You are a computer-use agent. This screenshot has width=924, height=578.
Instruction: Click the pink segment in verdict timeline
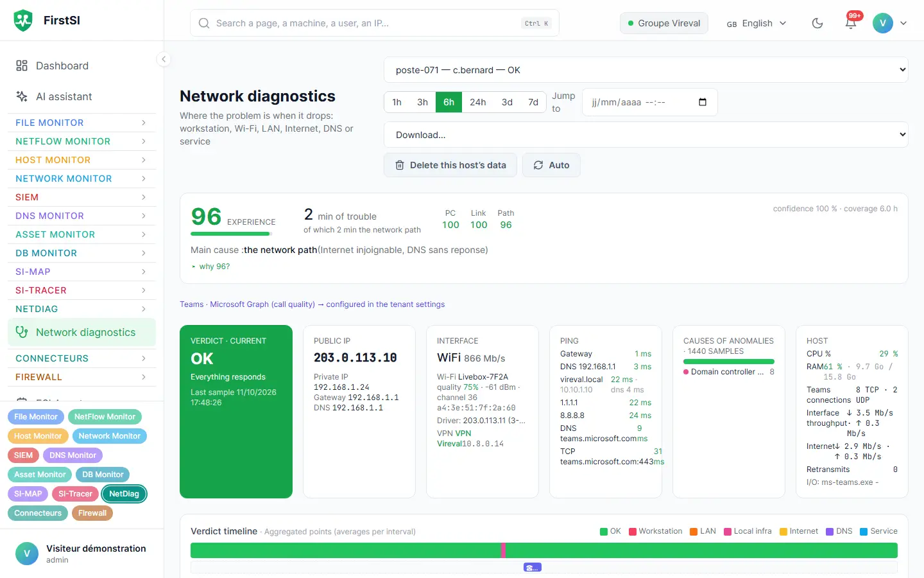pos(503,550)
